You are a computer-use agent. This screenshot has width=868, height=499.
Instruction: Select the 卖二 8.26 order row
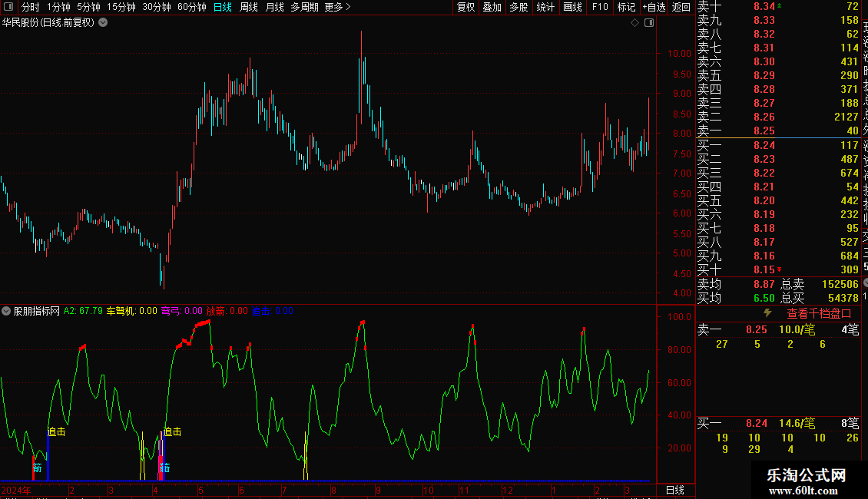(778, 117)
